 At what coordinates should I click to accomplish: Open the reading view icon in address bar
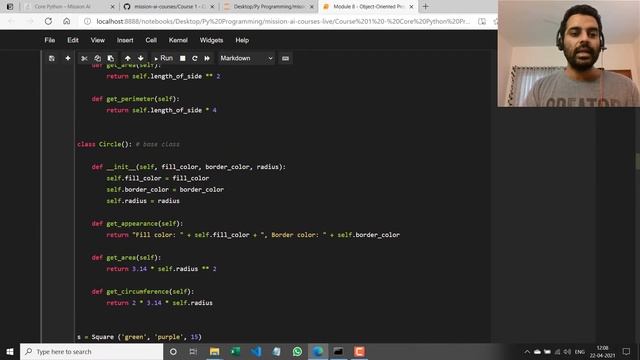click(x=482, y=21)
